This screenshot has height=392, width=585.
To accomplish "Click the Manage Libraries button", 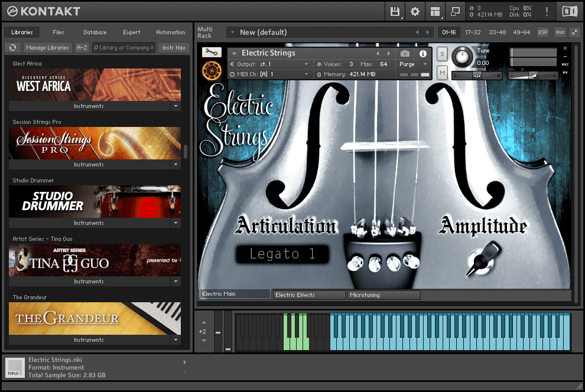I will click(x=47, y=47).
